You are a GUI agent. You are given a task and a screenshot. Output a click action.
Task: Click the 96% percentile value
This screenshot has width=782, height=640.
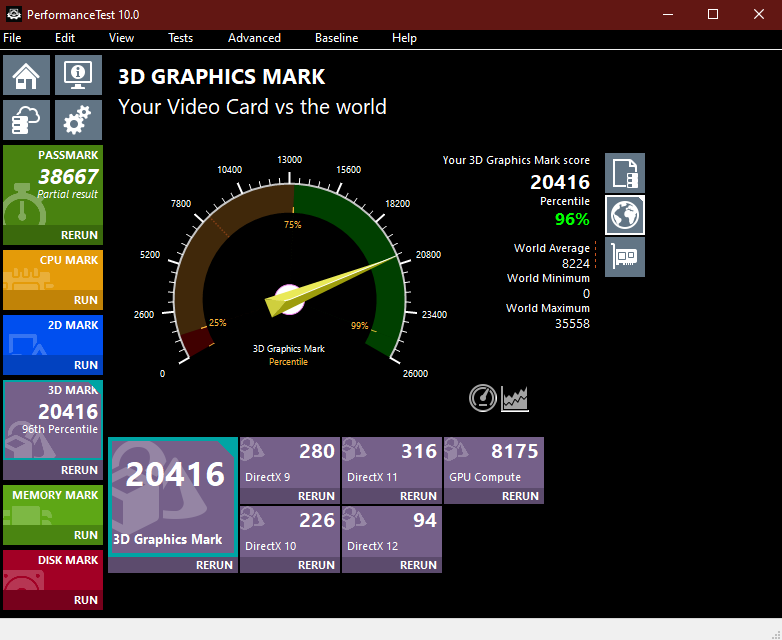pyautogui.click(x=572, y=219)
